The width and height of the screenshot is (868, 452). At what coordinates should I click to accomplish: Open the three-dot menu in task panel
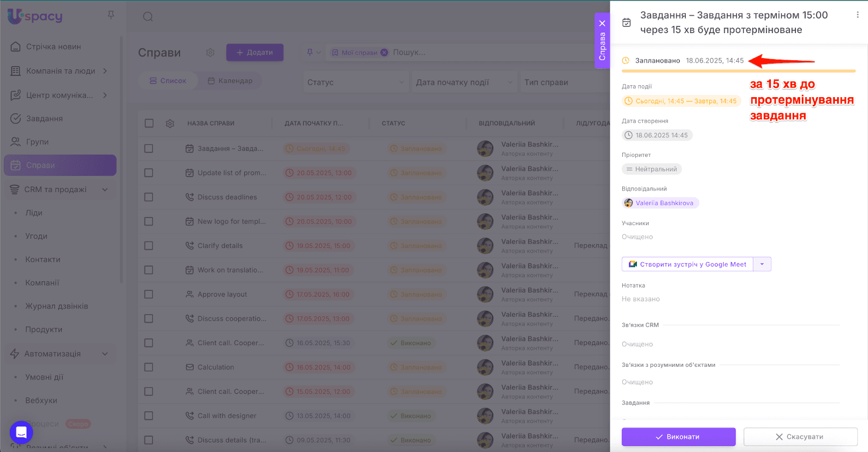click(x=857, y=15)
